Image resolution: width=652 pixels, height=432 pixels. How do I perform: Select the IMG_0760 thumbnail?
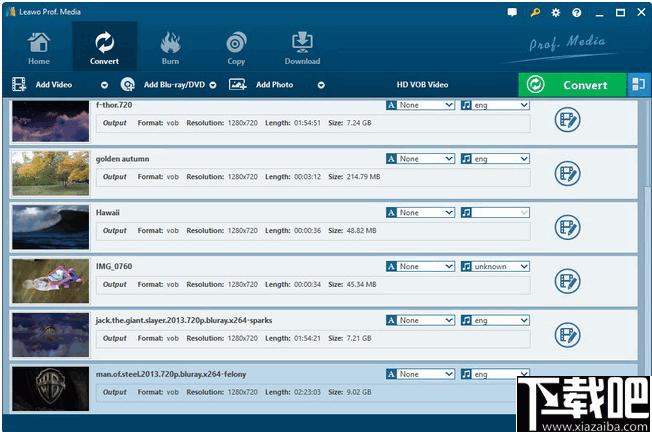[x=50, y=281]
